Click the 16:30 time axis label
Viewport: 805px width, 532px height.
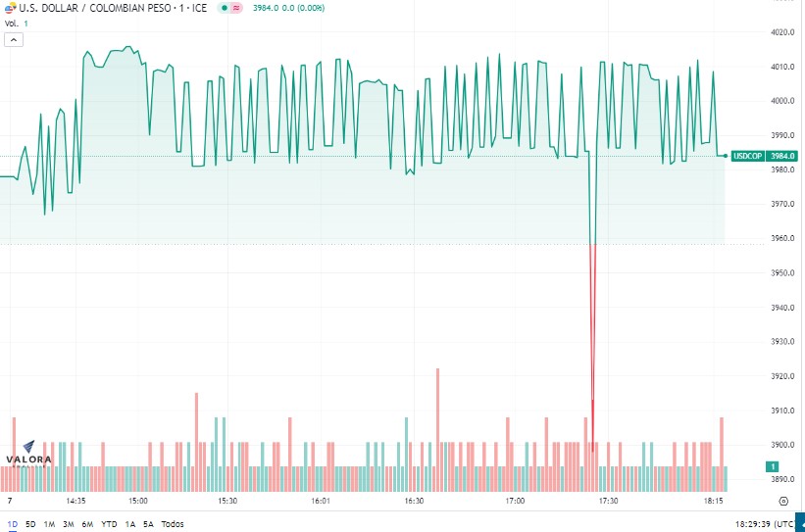click(x=414, y=501)
